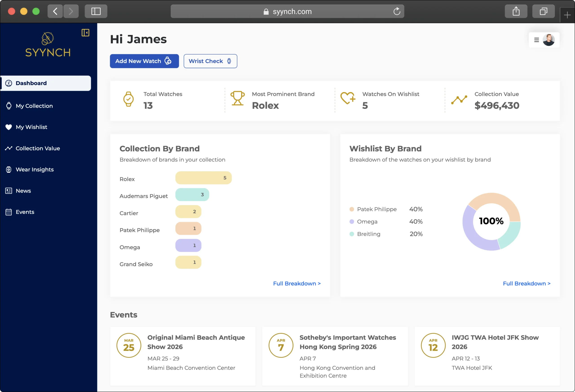Click the Rolex bar showing 5

click(x=203, y=178)
